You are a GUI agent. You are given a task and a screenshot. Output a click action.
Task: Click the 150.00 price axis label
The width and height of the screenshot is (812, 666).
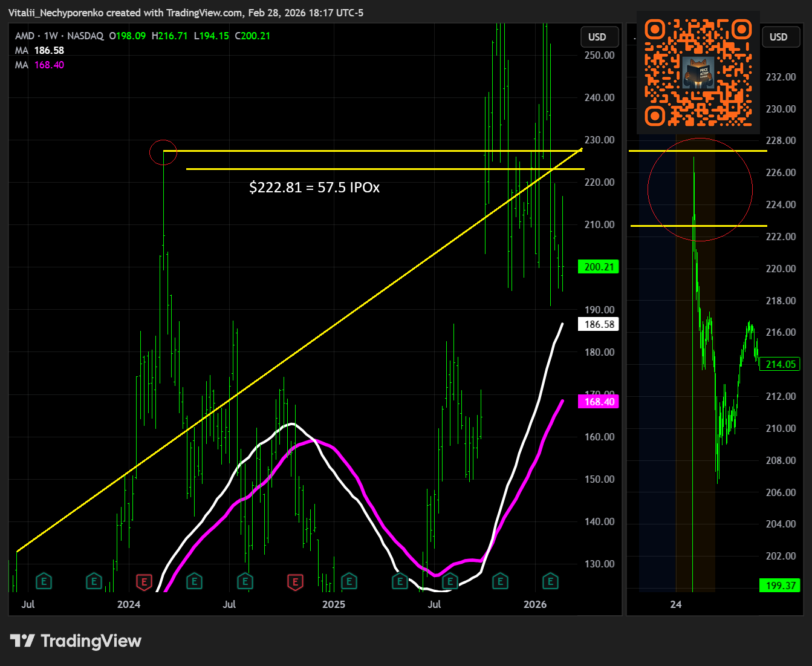[x=599, y=479]
